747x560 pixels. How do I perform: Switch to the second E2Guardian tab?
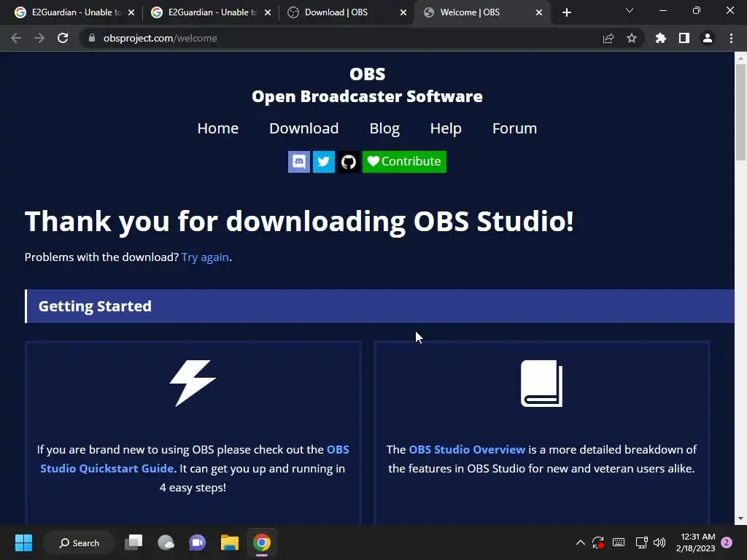pos(212,12)
